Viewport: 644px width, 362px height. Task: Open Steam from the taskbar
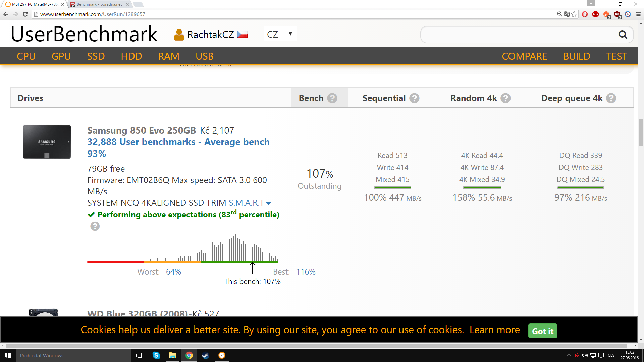click(205, 355)
